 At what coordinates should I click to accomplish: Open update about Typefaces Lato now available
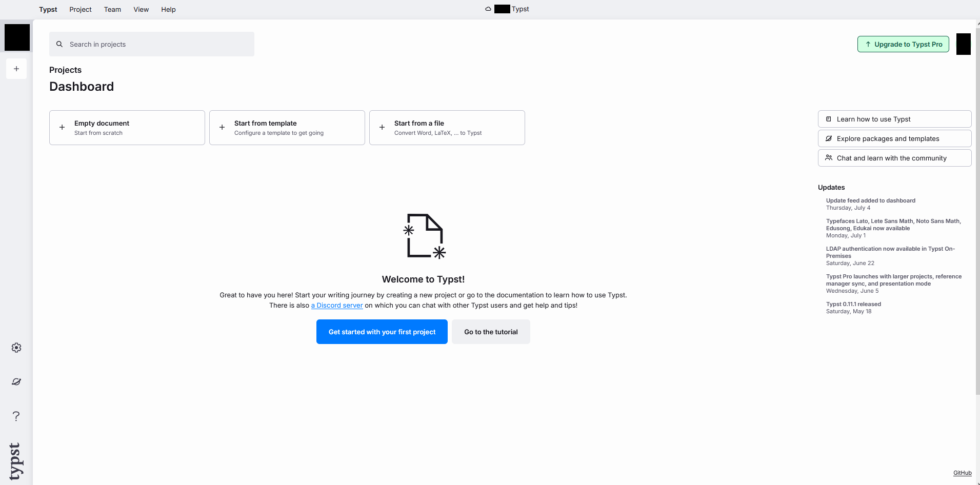tap(894, 228)
